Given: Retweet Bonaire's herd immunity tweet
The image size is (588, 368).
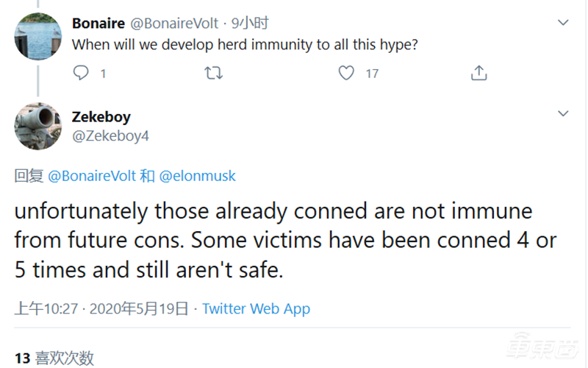Looking at the screenshot, I should coord(213,73).
